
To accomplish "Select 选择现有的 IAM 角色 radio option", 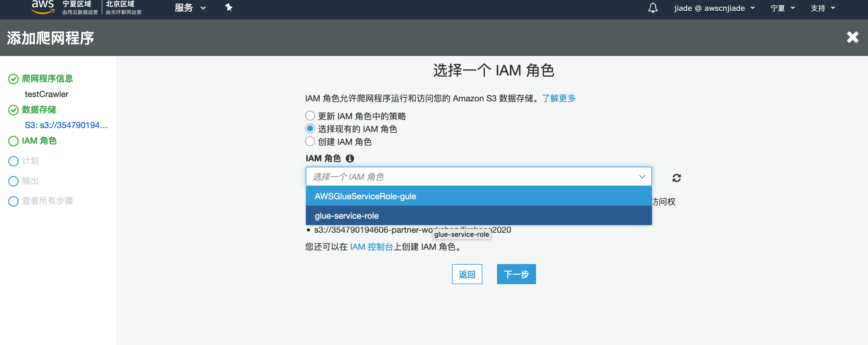I will (x=310, y=129).
